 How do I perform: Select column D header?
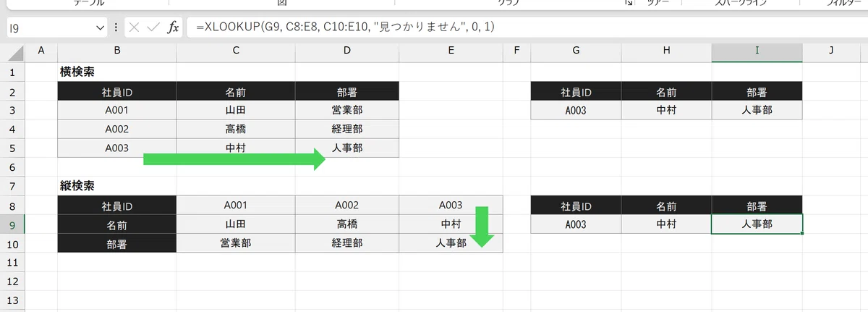tap(346, 51)
